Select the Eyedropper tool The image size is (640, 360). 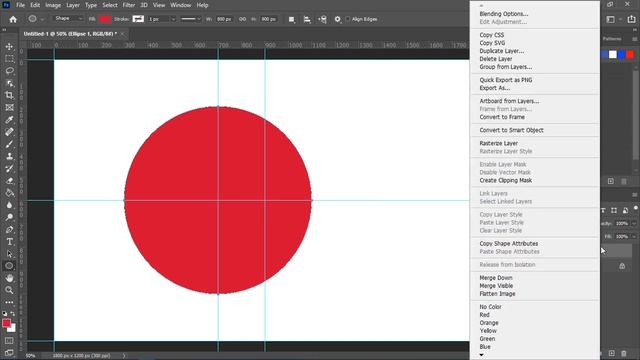9,120
